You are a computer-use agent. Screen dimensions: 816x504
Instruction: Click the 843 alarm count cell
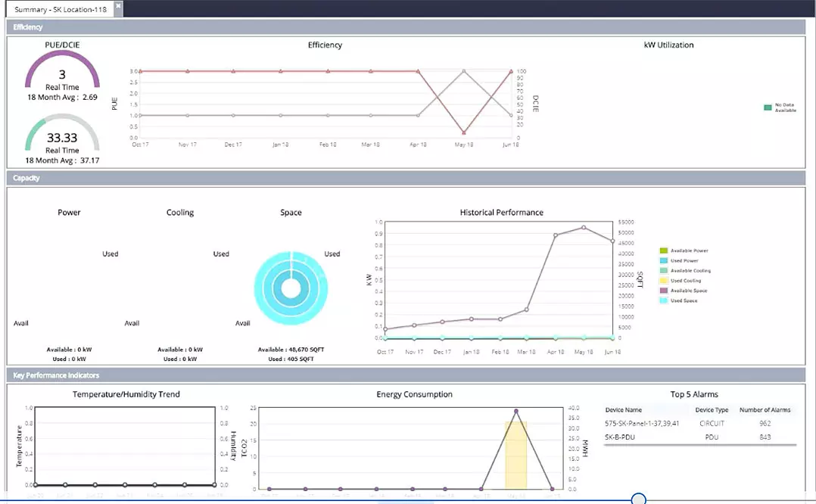[765, 437]
